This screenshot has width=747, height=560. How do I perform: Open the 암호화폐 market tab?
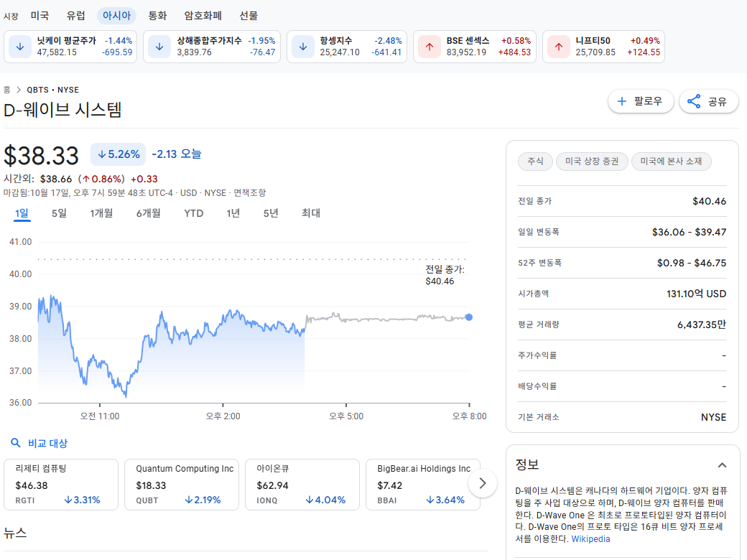[203, 16]
